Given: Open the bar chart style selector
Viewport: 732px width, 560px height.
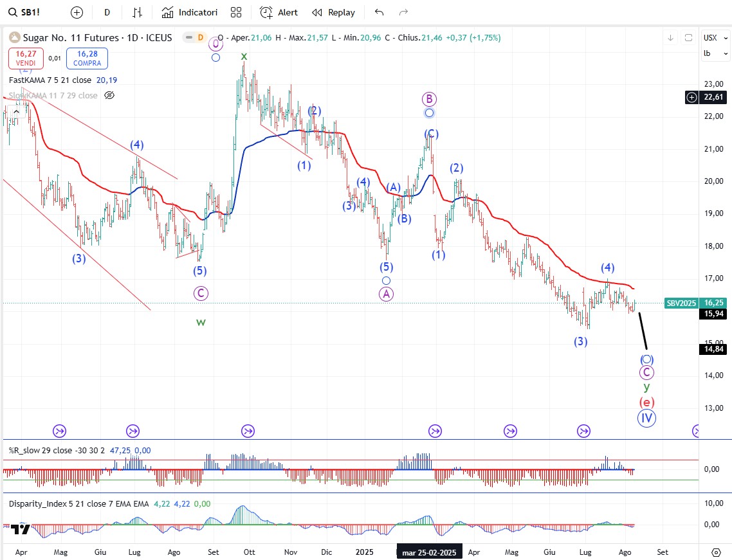Looking at the screenshot, I should click(x=137, y=12).
